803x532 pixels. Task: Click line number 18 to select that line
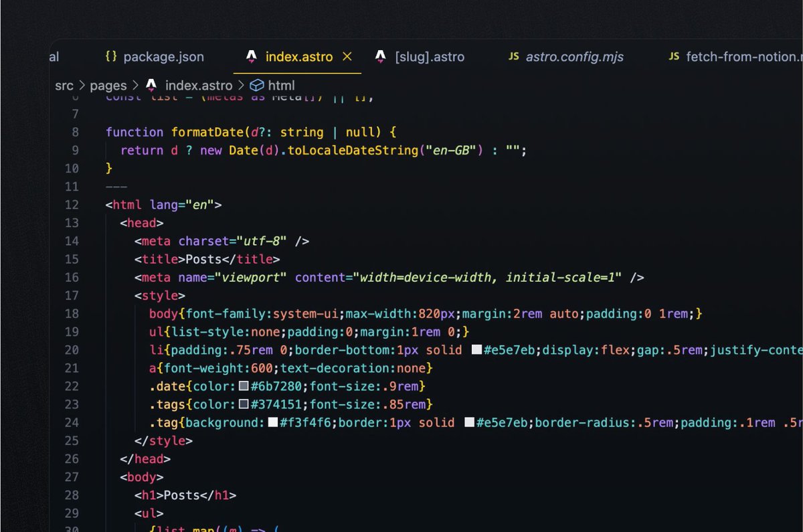72,313
